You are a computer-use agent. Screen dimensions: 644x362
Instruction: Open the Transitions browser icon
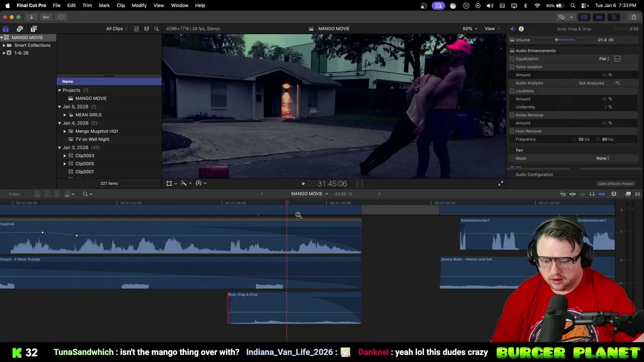(x=637, y=194)
